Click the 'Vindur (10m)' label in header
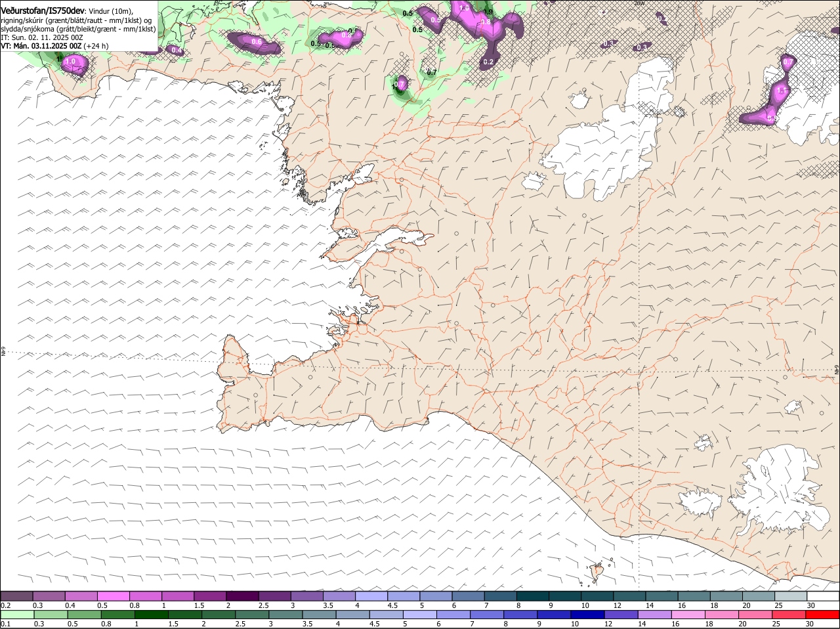The image size is (840, 629). (x=112, y=11)
